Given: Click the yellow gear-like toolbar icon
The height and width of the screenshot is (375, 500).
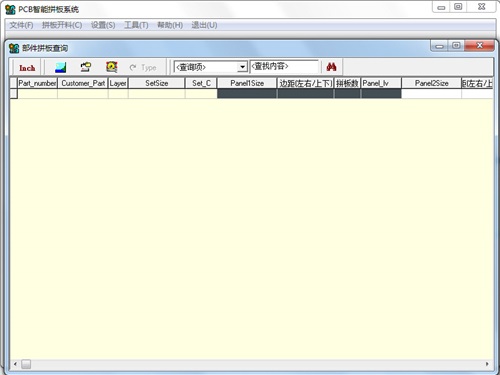Looking at the screenshot, I should pyautogui.click(x=111, y=67).
